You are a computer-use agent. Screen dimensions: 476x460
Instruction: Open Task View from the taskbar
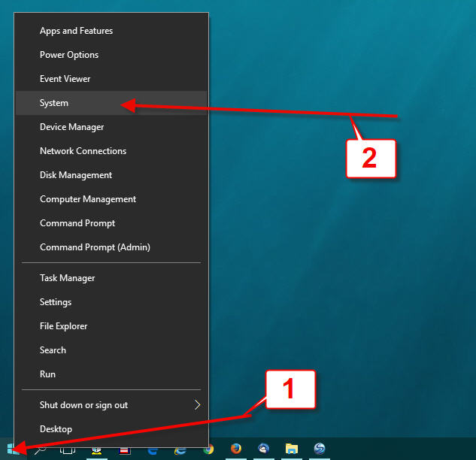tap(68, 449)
